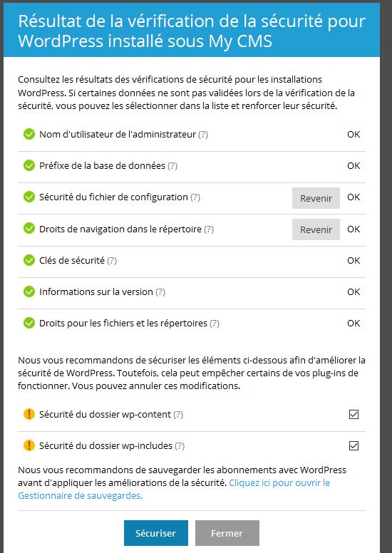Click Revenir for Droits de navigation dans le répertoire
The width and height of the screenshot is (392, 553).
(x=316, y=229)
